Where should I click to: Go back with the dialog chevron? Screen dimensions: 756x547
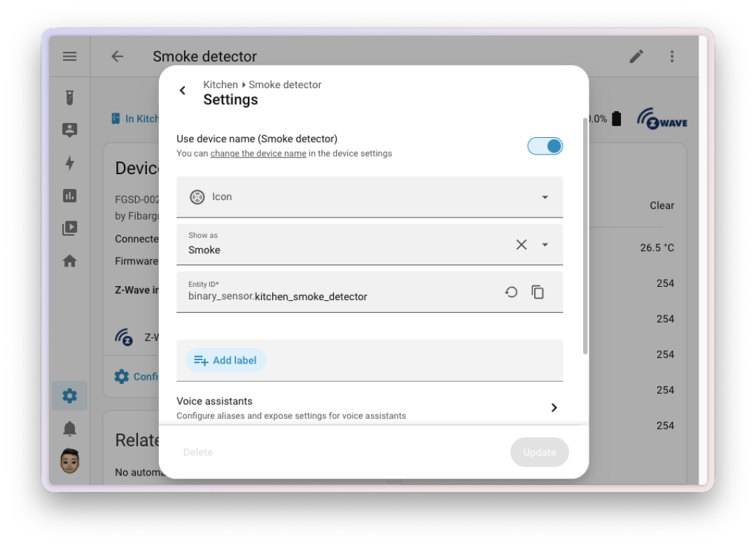[x=182, y=90]
